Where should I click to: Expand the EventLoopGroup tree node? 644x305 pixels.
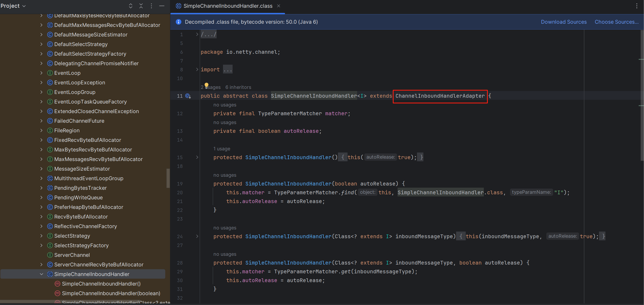click(42, 92)
